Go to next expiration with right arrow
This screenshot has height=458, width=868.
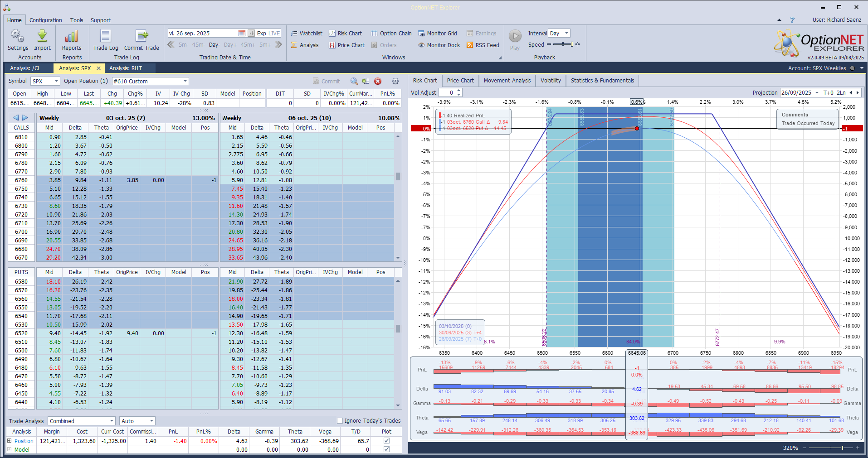coord(25,118)
